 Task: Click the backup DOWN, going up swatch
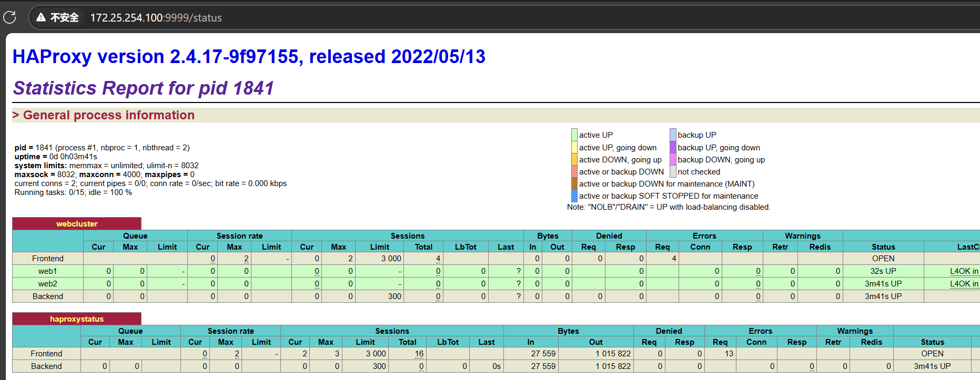click(x=673, y=160)
